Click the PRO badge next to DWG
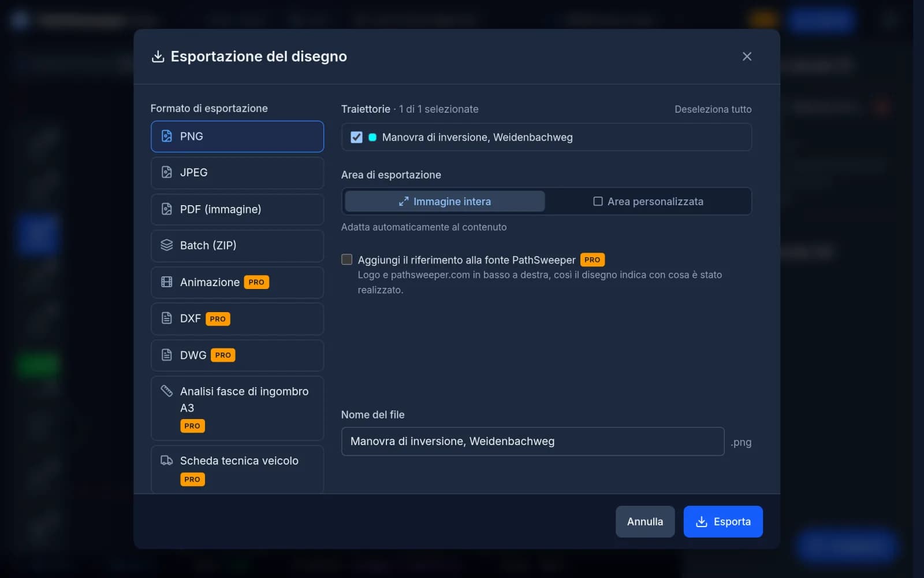This screenshot has width=924, height=578. click(x=223, y=355)
